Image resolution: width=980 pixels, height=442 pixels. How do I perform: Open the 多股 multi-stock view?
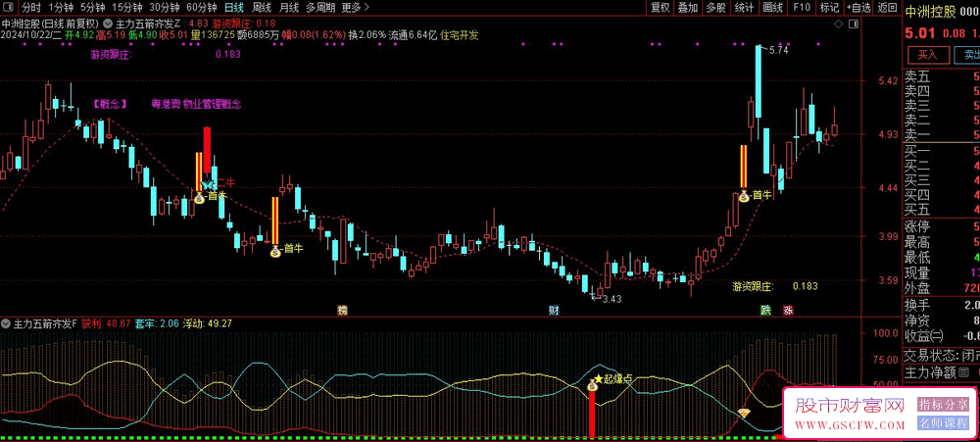(x=716, y=8)
